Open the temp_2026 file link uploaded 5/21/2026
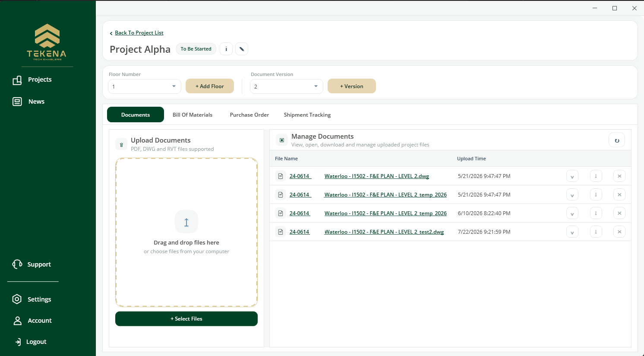644x356 pixels. pos(385,195)
